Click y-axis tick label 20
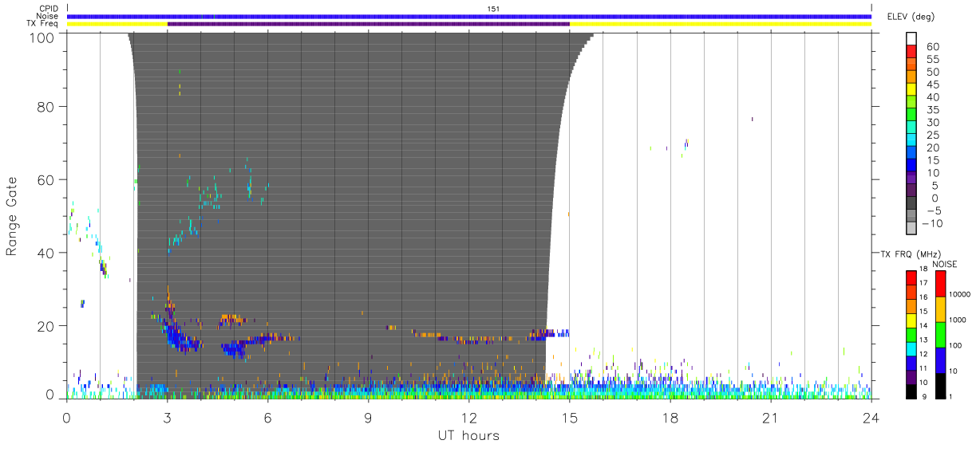 tap(47, 326)
